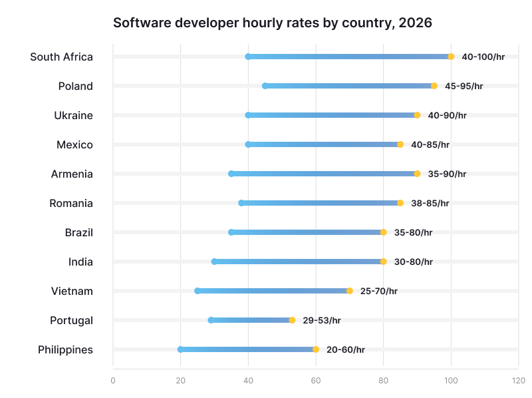Select the India country label

80,262
